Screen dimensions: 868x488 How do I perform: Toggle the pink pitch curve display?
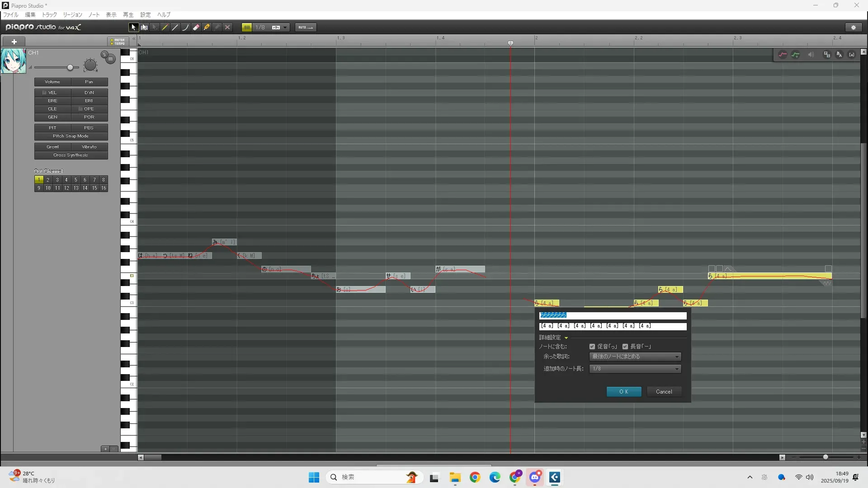pyautogui.click(x=783, y=55)
